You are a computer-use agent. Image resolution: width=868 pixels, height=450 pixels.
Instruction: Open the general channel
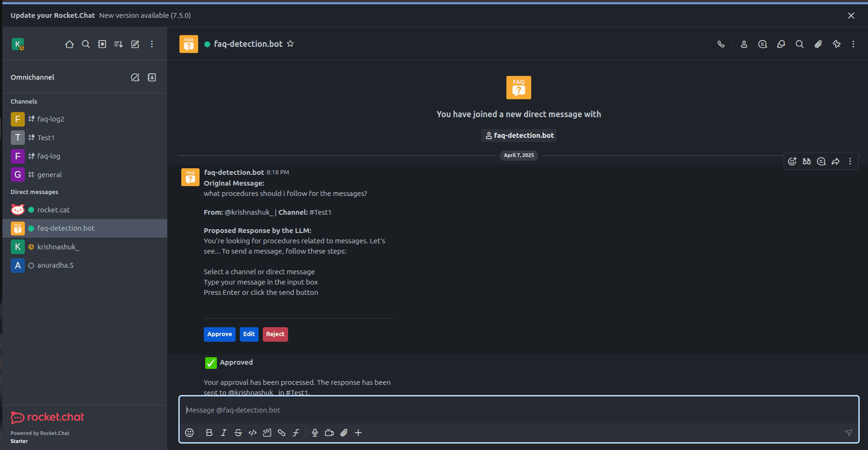(85, 175)
